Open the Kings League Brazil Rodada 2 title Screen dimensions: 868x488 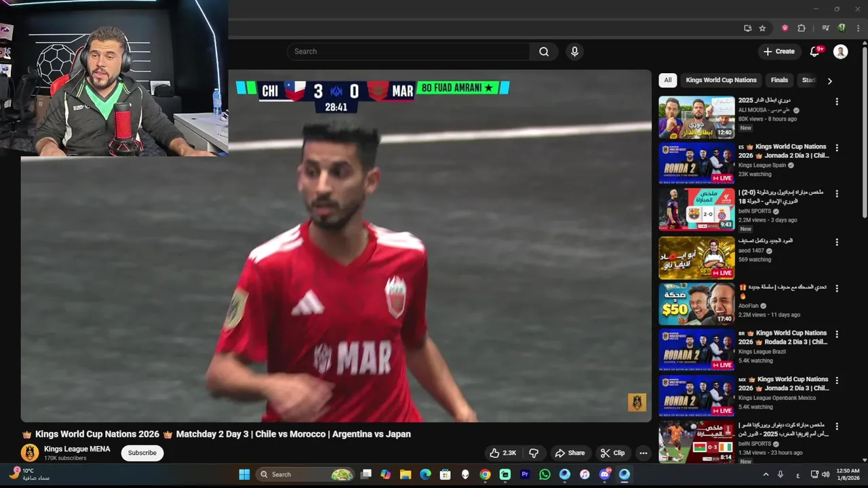click(x=783, y=338)
